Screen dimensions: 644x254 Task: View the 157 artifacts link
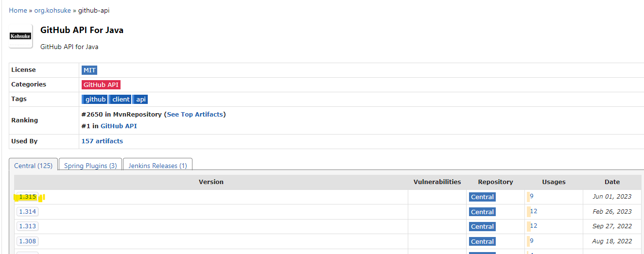[102, 141]
